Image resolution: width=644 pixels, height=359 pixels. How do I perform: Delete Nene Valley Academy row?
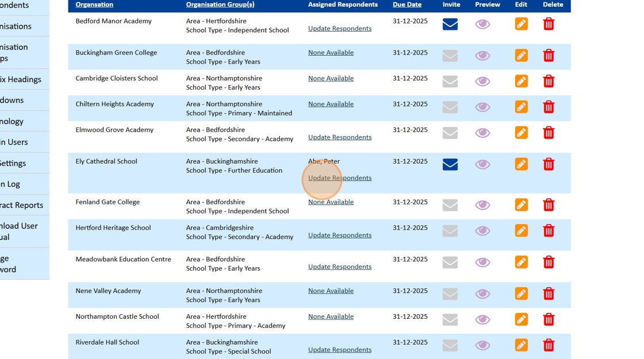pos(549,294)
